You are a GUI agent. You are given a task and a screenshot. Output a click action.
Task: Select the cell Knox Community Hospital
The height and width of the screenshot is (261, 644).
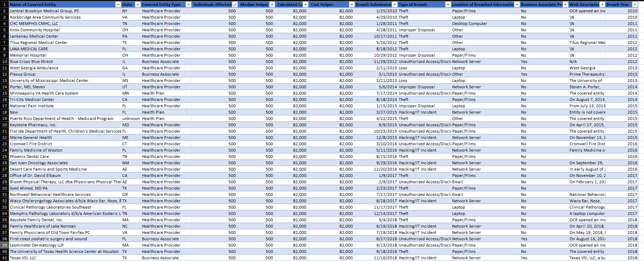click(65, 30)
